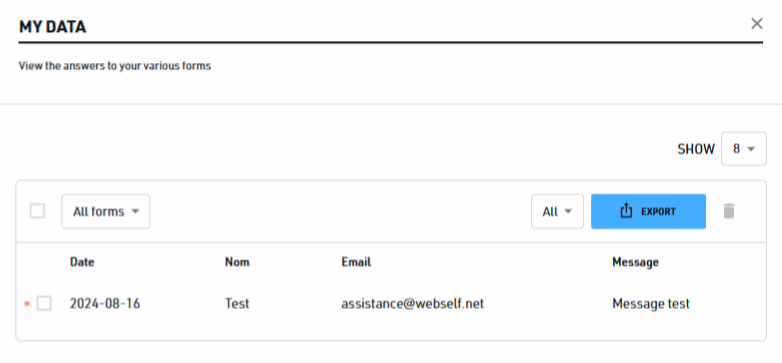Select the Message test cell
Screen dimensions: 782x363
point(651,303)
